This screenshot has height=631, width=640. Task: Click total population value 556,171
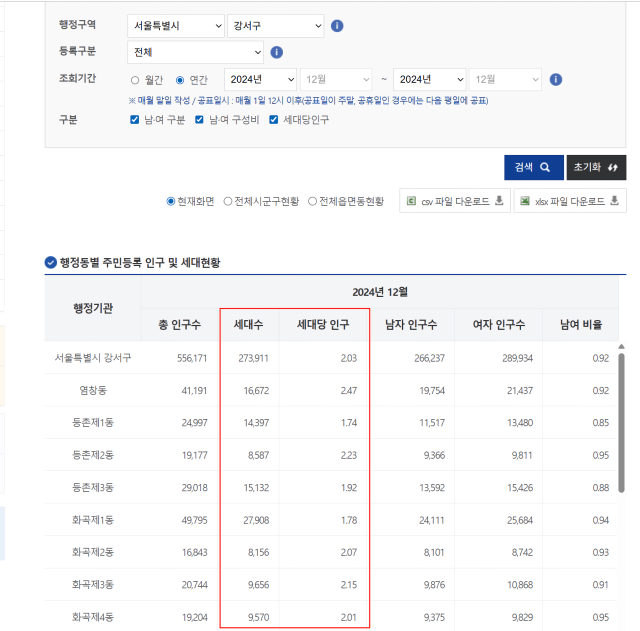(x=192, y=358)
